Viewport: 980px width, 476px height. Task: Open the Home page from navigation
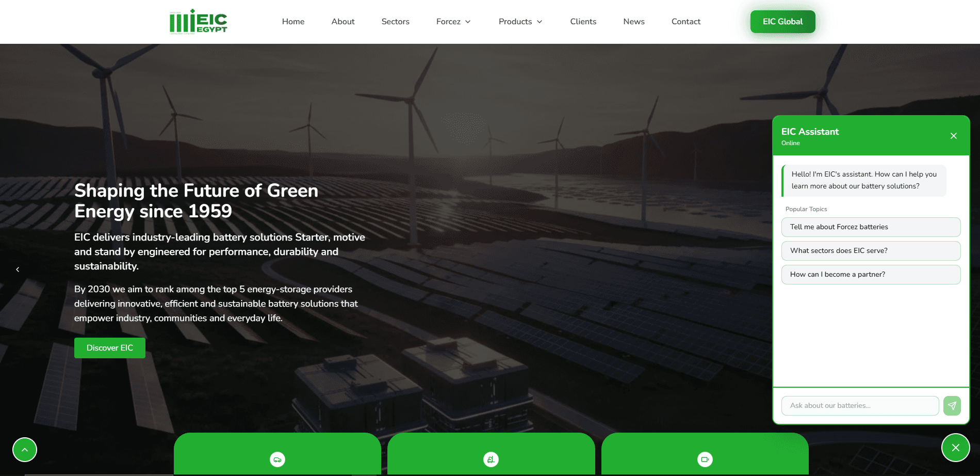(x=293, y=22)
